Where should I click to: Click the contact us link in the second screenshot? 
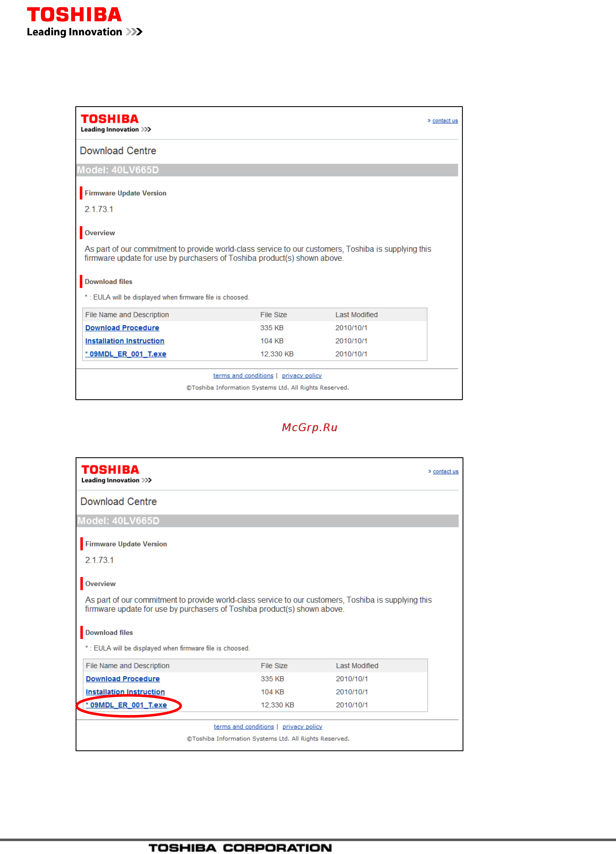click(x=445, y=472)
